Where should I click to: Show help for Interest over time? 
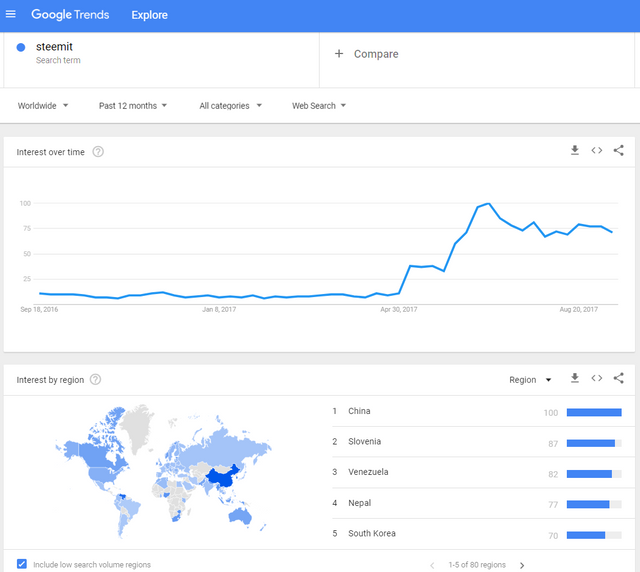[x=98, y=152]
